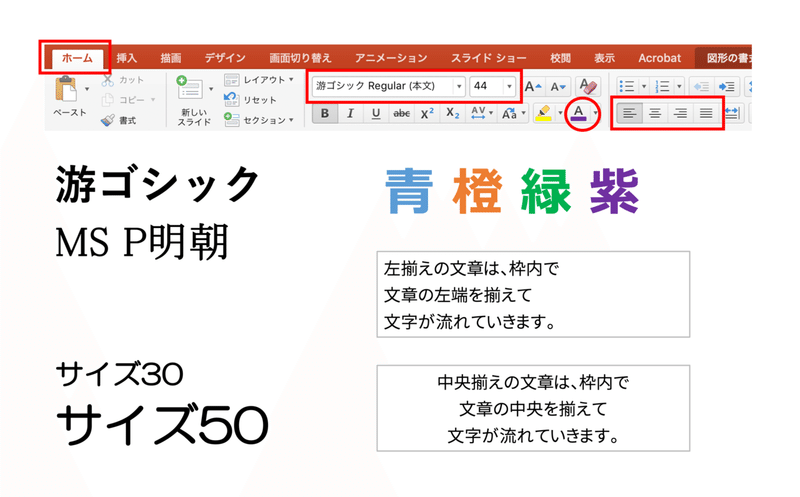Viewport: 800px width, 497px height.
Task: Open the New Slide dropdown arrow
Action: pos(211,89)
